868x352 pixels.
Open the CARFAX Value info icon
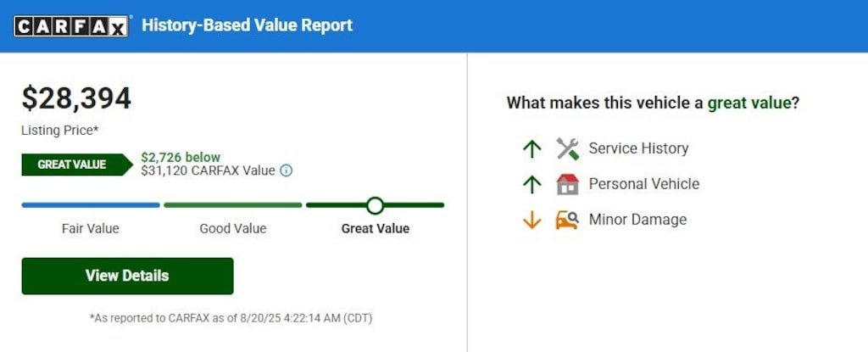coord(286,170)
